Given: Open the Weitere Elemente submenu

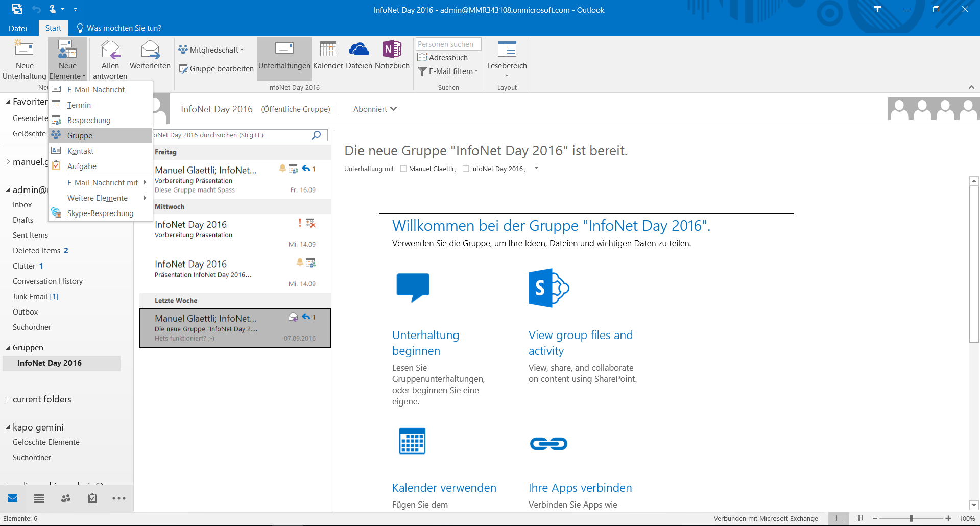Looking at the screenshot, I should 101,198.
